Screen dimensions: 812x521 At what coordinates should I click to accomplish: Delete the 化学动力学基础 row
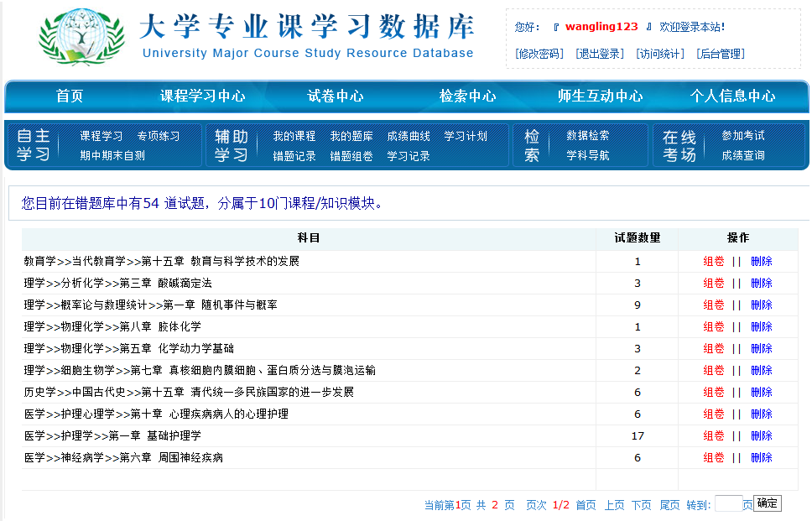click(762, 348)
